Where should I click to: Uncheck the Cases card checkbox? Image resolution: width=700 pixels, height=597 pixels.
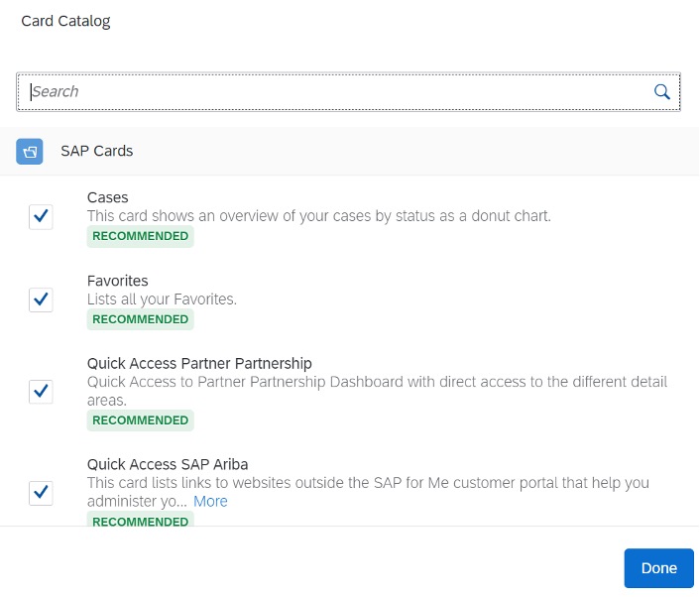[41, 216]
